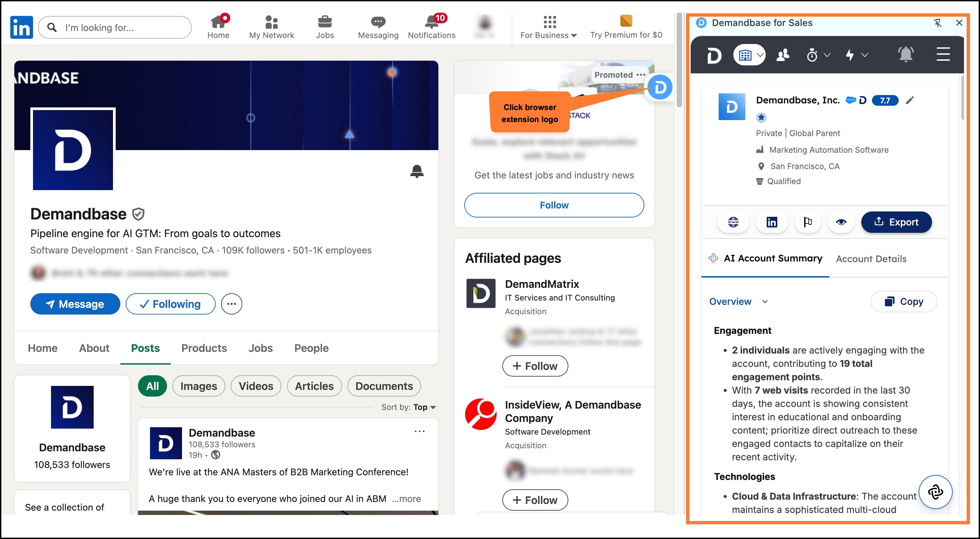This screenshot has height=539, width=980.
Task: Open the hamburger menu in Demandbase panel
Action: (x=943, y=54)
